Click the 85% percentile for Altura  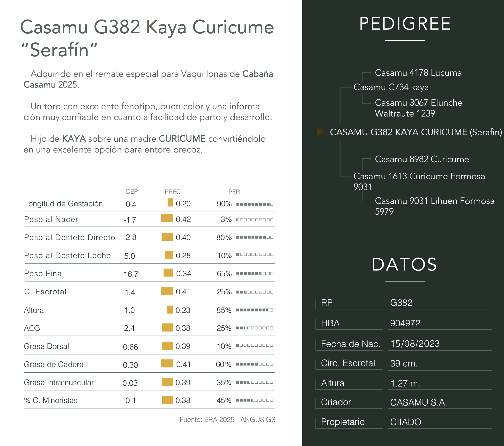click(x=224, y=310)
